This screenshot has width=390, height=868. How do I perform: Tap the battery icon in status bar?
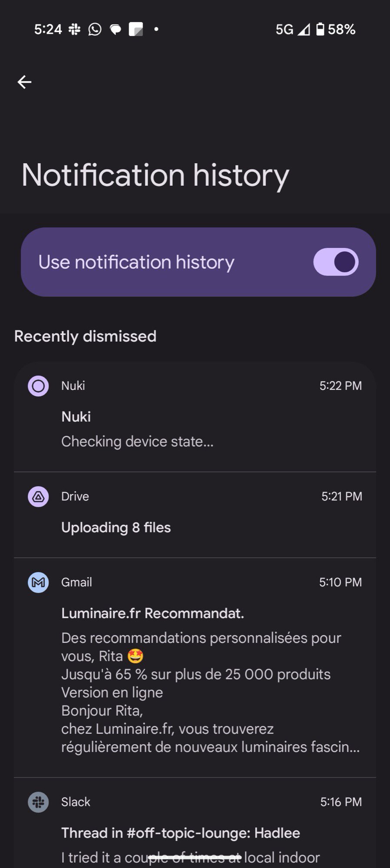pos(320,30)
